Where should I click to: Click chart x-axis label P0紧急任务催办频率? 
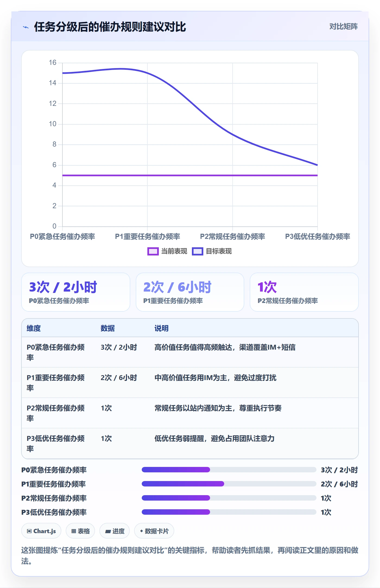click(x=62, y=236)
